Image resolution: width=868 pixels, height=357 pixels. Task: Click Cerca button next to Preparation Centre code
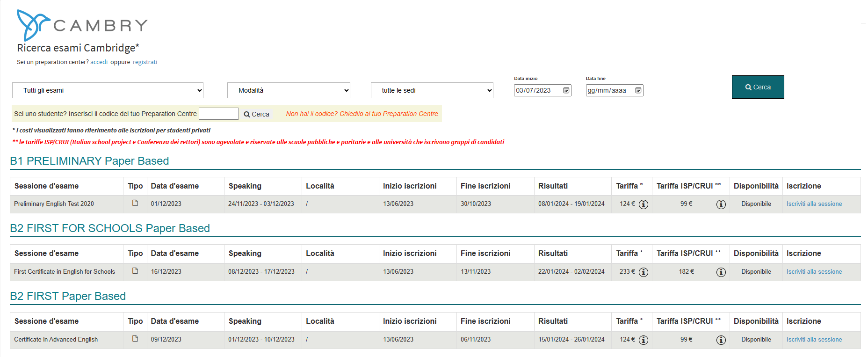(x=256, y=114)
